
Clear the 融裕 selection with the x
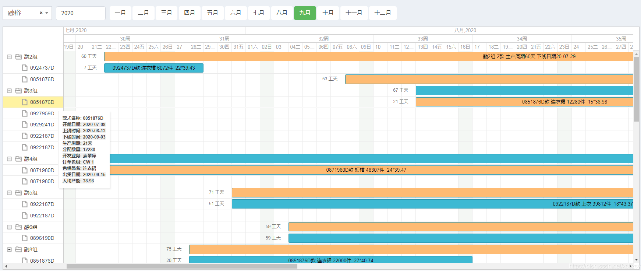tap(41, 13)
